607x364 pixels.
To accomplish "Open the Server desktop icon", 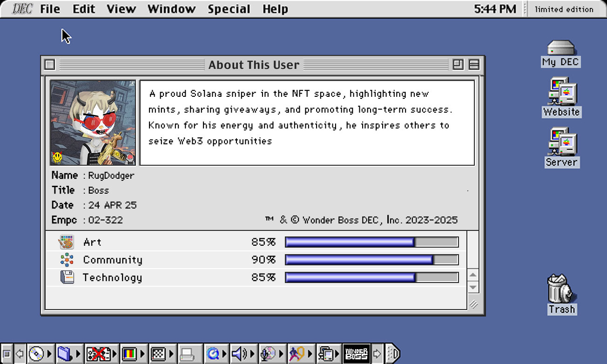I will click(562, 142).
